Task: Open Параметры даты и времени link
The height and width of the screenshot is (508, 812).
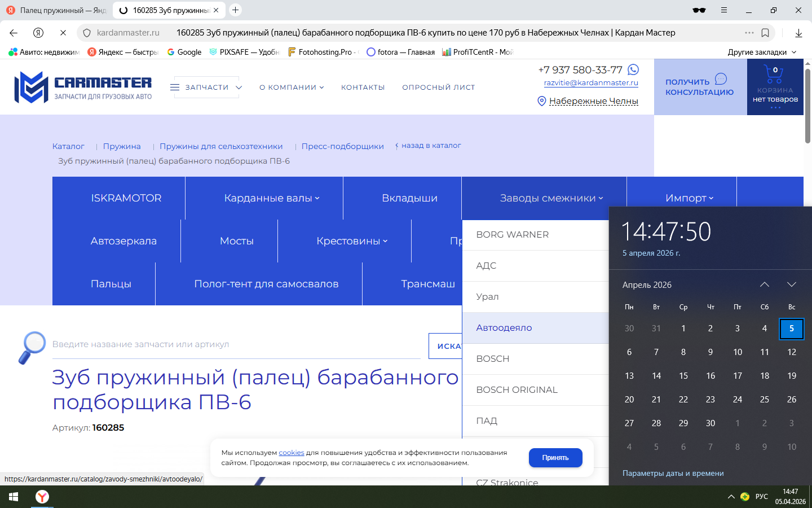Action: (x=673, y=473)
